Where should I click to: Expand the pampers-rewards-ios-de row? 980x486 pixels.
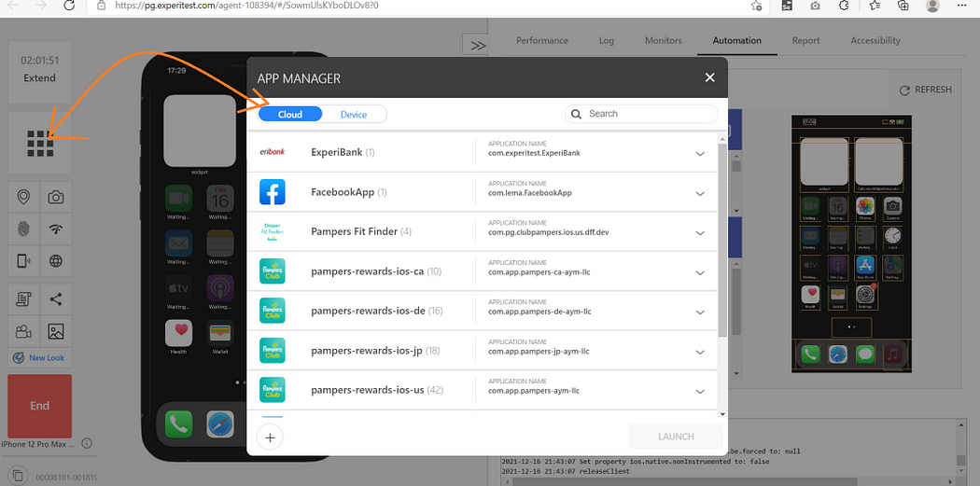tap(700, 312)
